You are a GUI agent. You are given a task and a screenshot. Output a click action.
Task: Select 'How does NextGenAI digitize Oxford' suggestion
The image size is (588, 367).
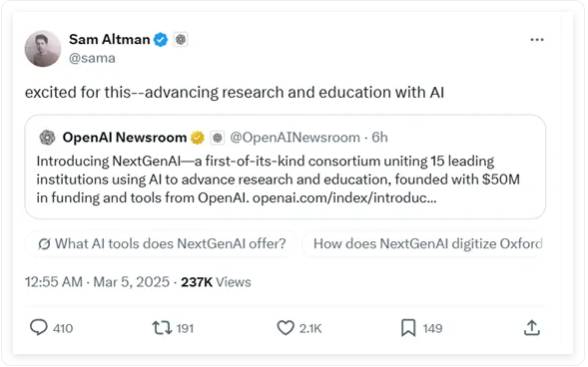coord(423,243)
